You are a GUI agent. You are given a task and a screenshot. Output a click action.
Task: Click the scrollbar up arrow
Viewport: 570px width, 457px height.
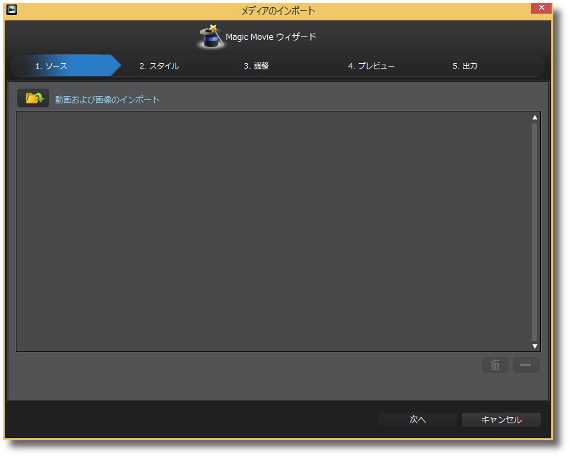coord(534,117)
